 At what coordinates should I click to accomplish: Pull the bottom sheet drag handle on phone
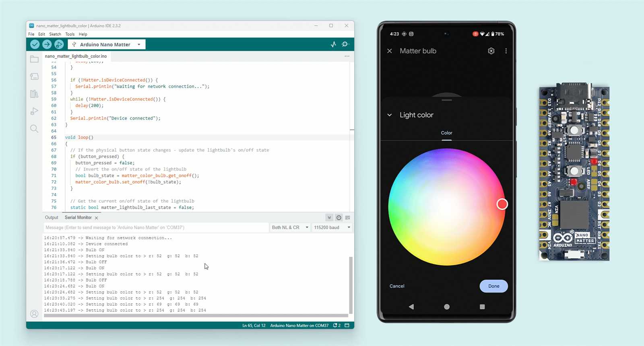pos(447,100)
